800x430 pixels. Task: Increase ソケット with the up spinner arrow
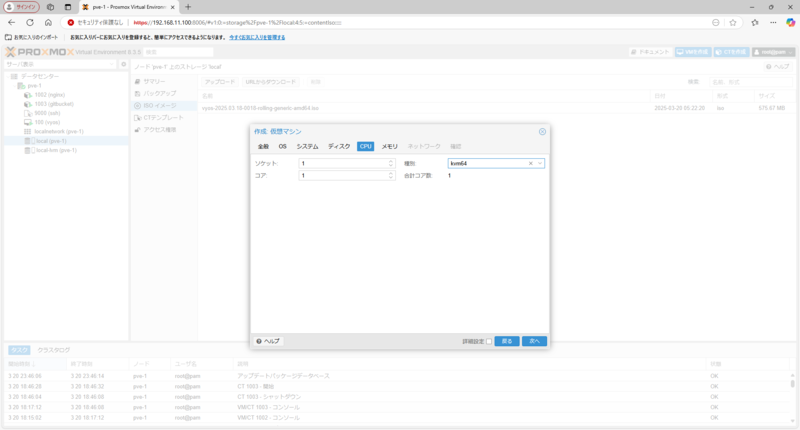pos(391,161)
